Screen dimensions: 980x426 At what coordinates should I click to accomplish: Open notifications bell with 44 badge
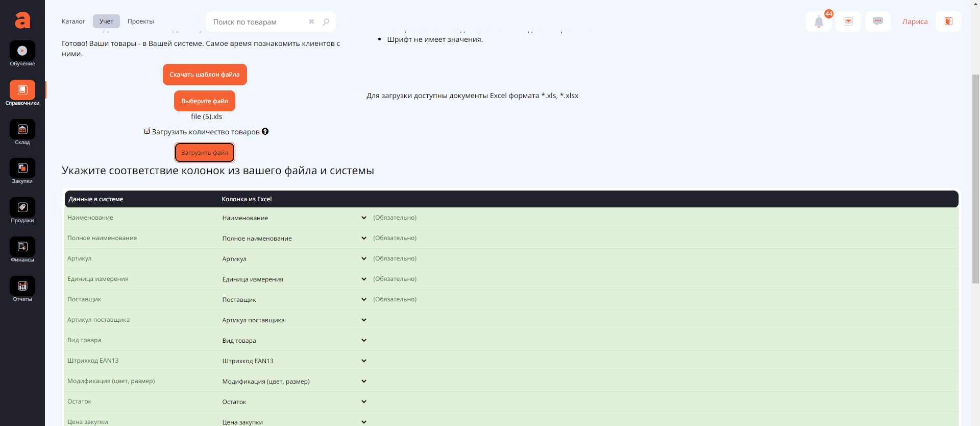click(819, 21)
